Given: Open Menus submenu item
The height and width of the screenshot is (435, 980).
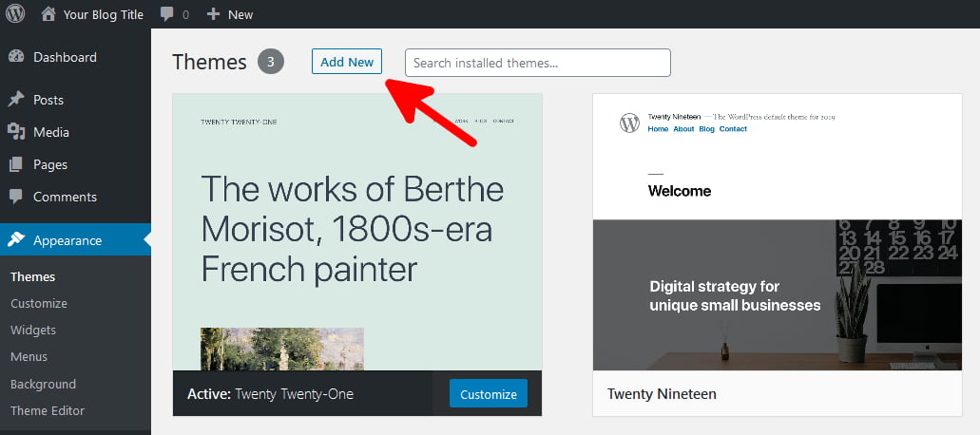Looking at the screenshot, I should [x=29, y=357].
